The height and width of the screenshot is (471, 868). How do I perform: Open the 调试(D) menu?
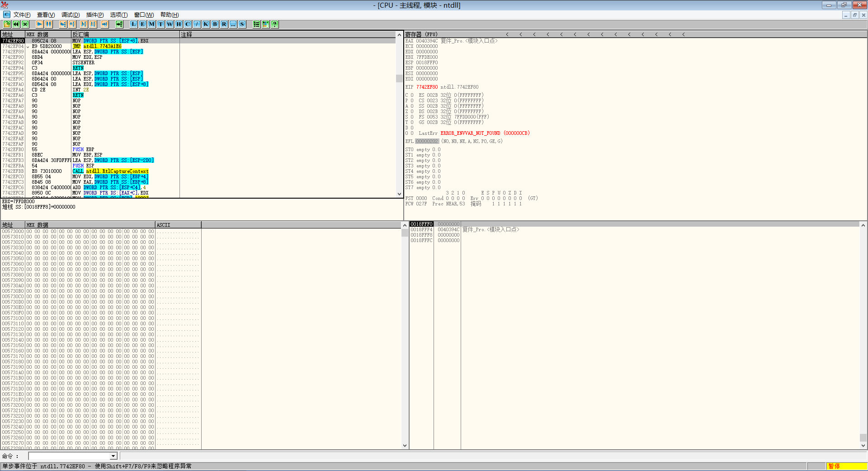coord(71,15)
